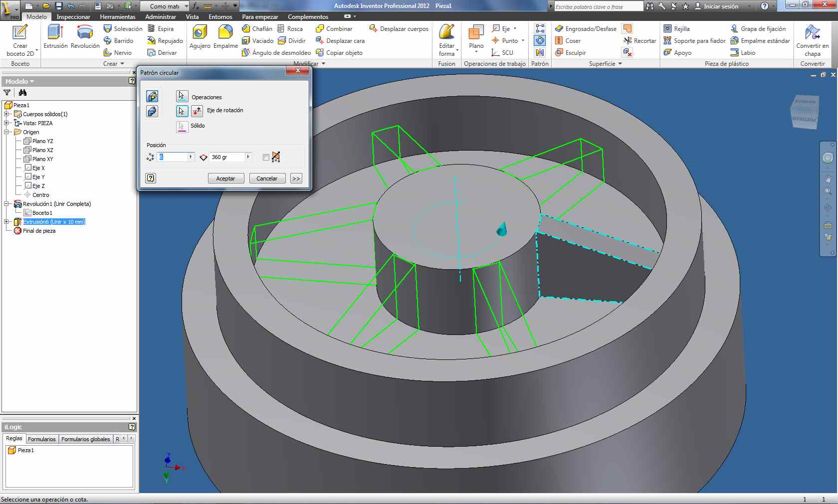This screenshot has width=838, height=504.
Task: Open Editar forma in Fusion panel
Action: pos(447,40)
